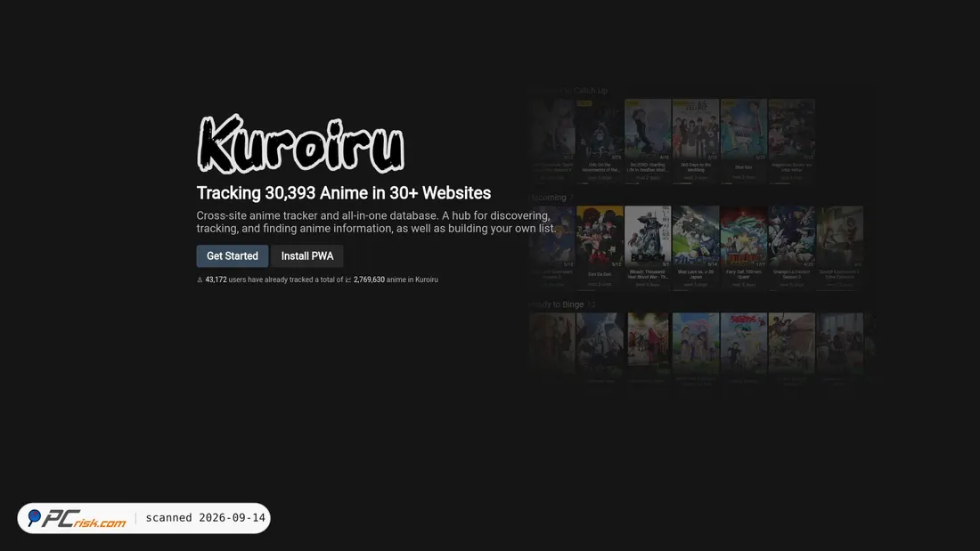Open the Blue Box poster thumbnail
980x551 pixels.
744,130
